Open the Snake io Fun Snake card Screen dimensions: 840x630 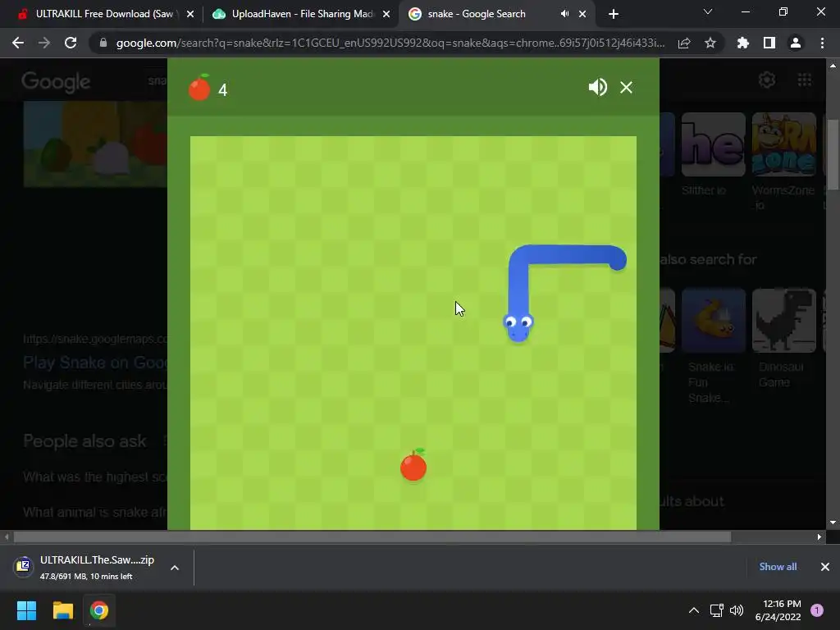coord(713,347)
